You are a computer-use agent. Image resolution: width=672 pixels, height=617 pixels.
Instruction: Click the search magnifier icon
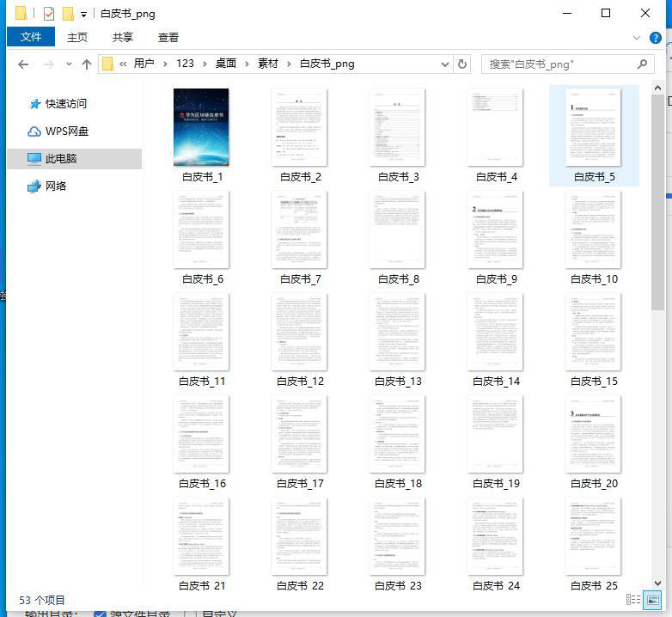click(x=642, y=64)
